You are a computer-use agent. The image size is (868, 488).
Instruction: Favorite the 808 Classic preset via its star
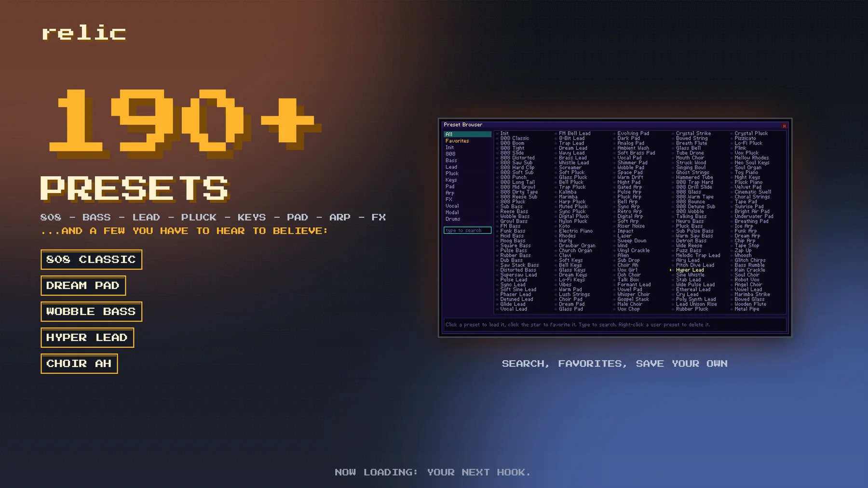pos(497,139)
